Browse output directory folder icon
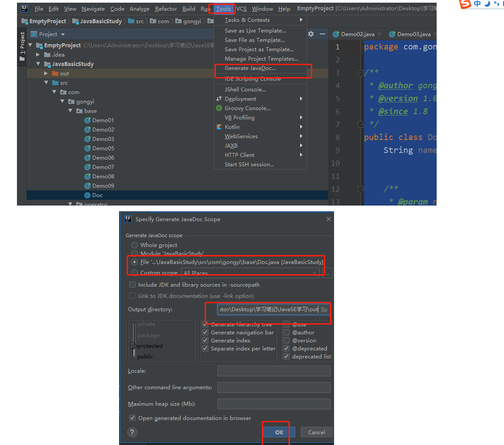 click(324, 309)
